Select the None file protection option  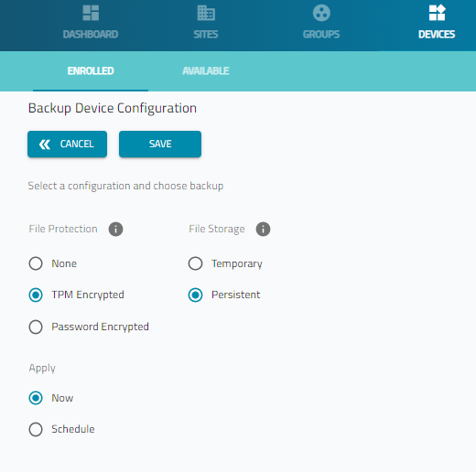[x=36, y=263]
